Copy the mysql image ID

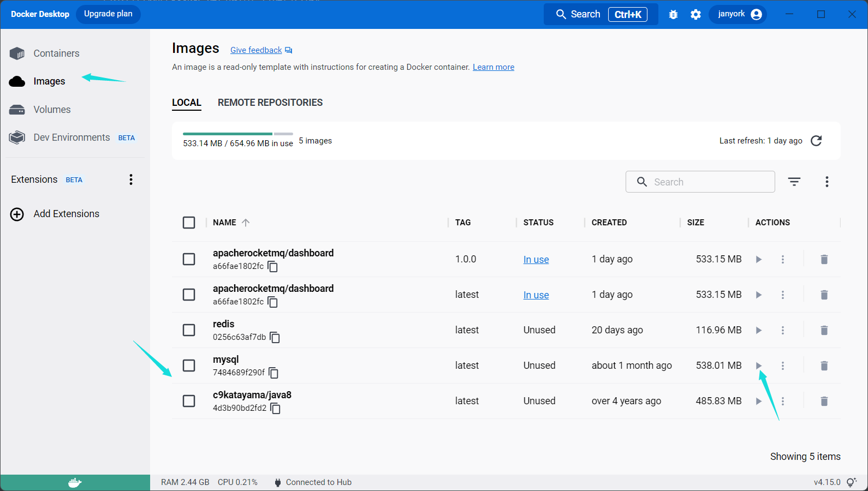click(274, 373)
